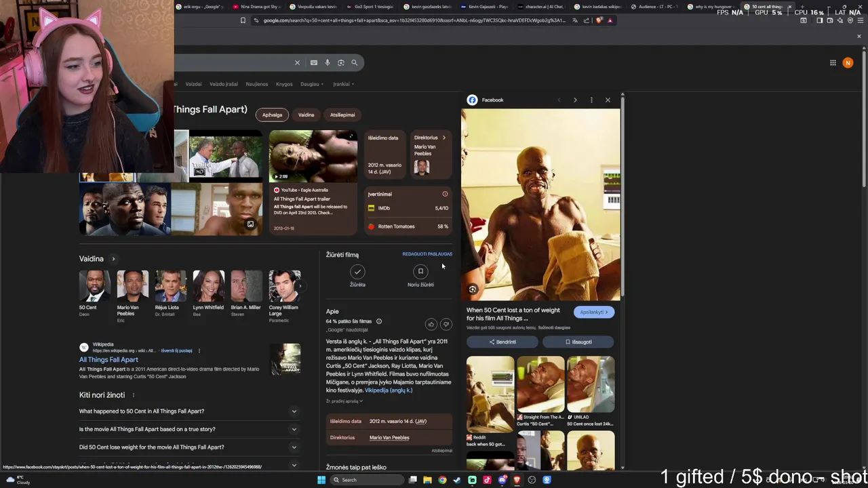Screen dimensions: 868x488
Task: Open Windows Start menu
Action: pos(321,480)
